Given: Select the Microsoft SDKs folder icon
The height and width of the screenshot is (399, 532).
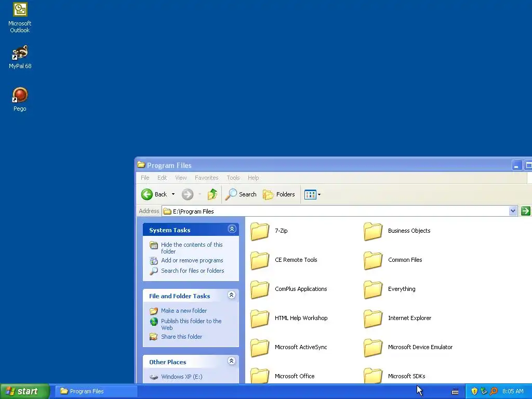Looking at the screenshot, I should 373,376.
